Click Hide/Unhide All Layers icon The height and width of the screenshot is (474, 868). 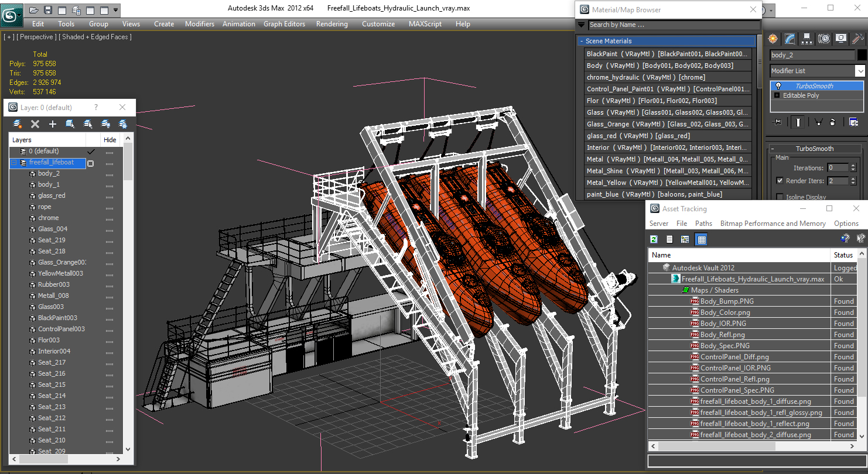[105, 124]
